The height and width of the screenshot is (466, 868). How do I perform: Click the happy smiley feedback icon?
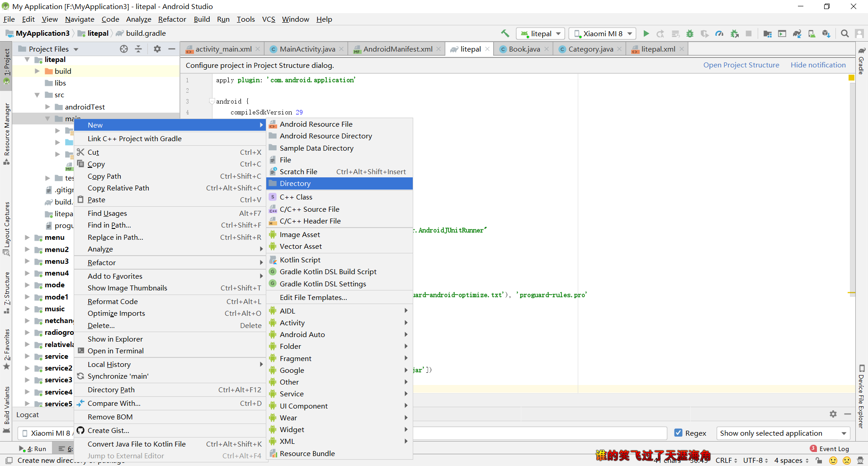click(833, 461)
